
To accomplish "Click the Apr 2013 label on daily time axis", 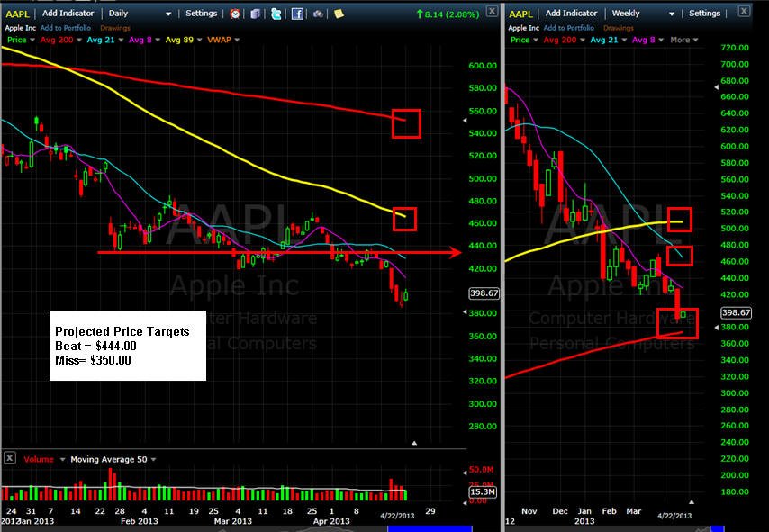I will pos(331,521).
